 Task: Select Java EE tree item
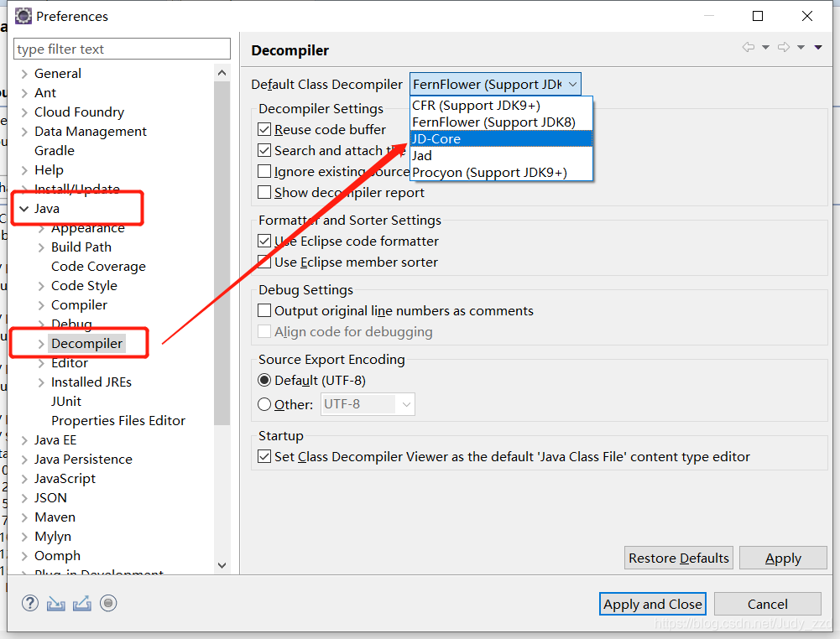(x=55, y=440)
